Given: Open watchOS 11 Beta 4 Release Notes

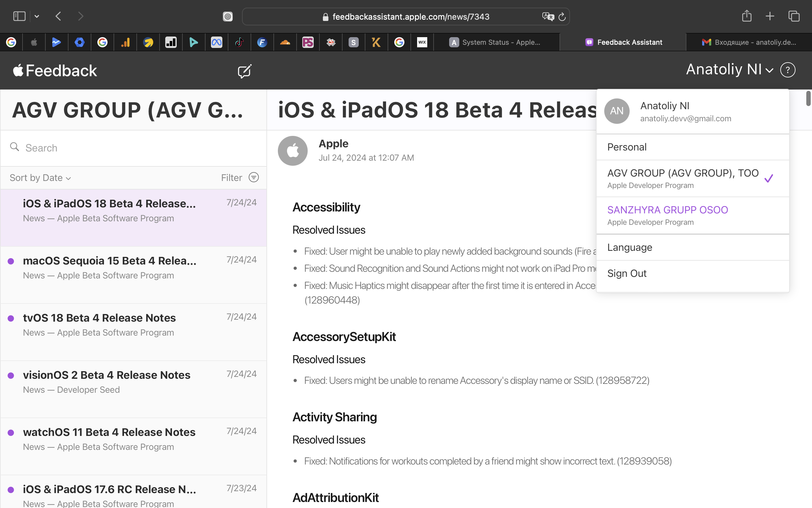Looking at the screenshot, I should (x=134, y=446).
